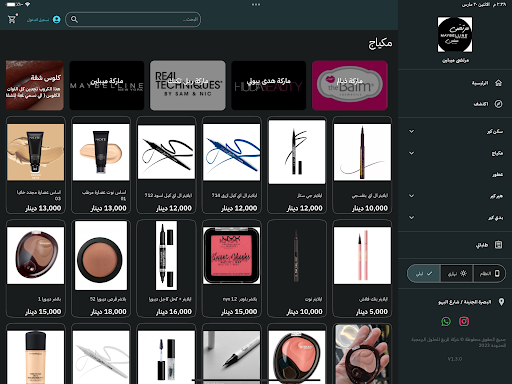
Task: Switch to the day mode sun option
Action: click(457, 274)
